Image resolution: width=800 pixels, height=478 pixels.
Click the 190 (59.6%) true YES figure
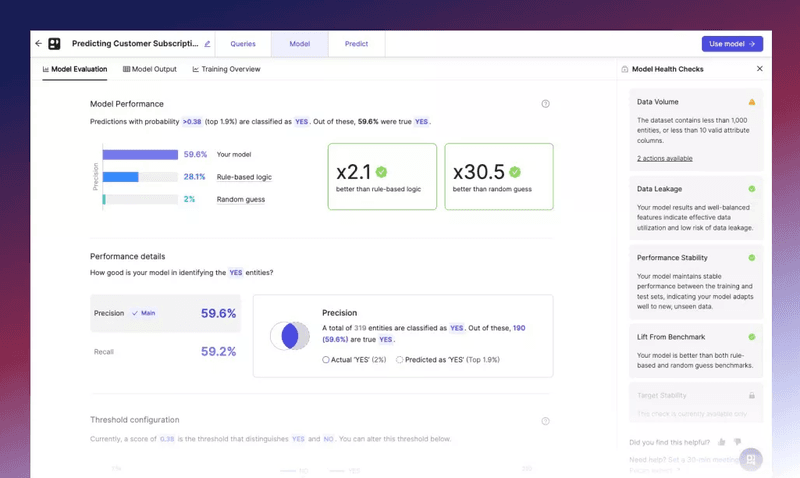pyautogui.click(x=423, y=334)
